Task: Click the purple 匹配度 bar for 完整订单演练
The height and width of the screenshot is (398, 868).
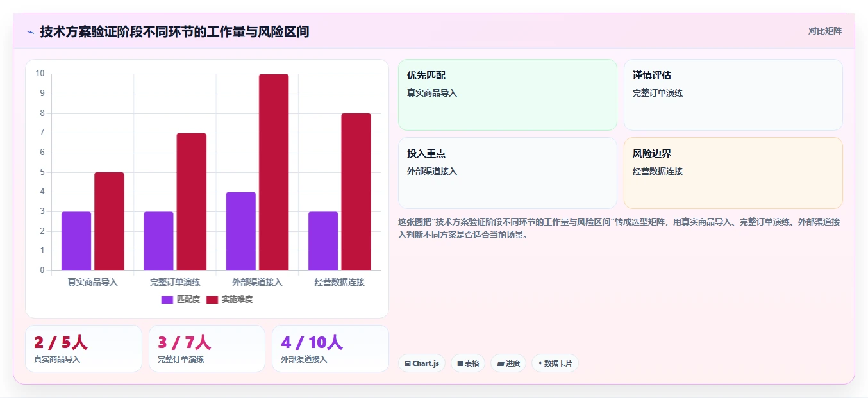Action: tap(158, 241)
